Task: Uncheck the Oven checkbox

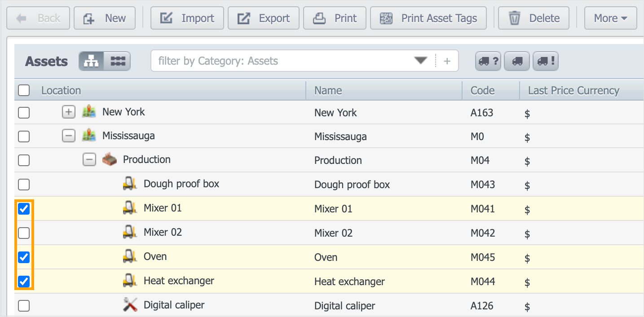Action: pos(24,257)
